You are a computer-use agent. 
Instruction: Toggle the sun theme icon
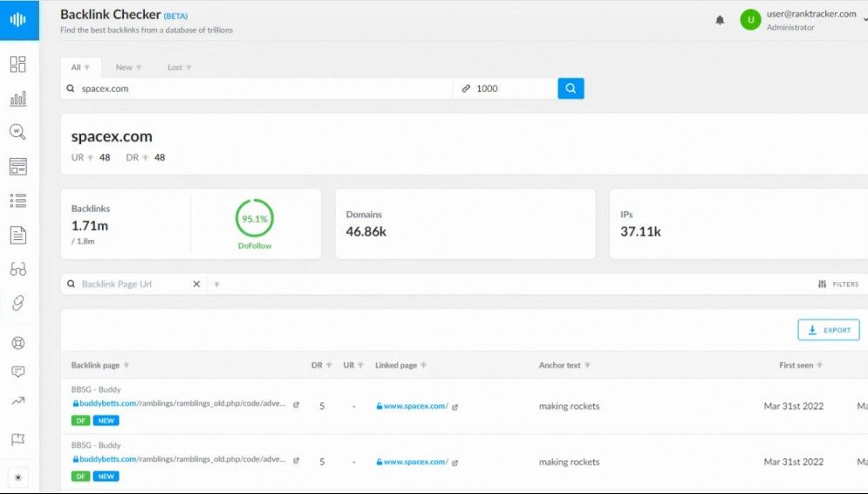17,477
